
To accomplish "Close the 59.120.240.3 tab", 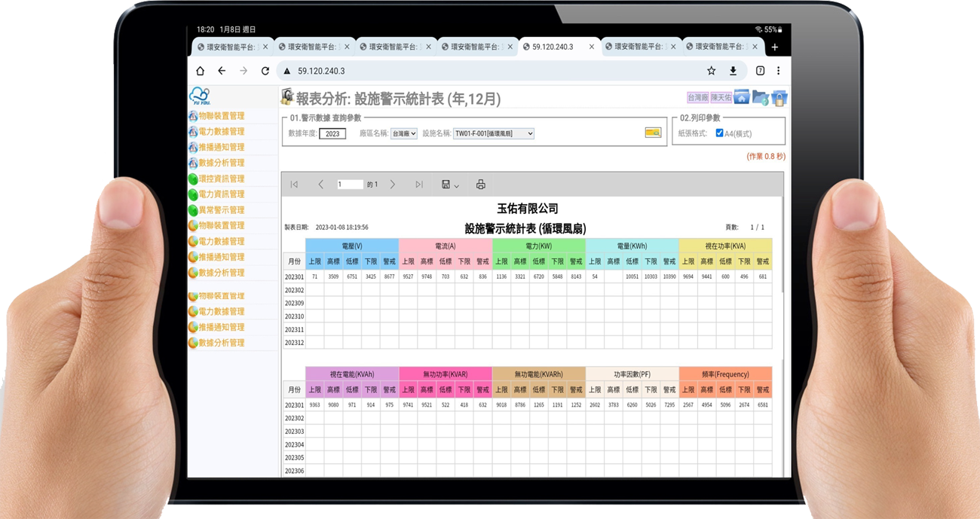I will (592, 47).
